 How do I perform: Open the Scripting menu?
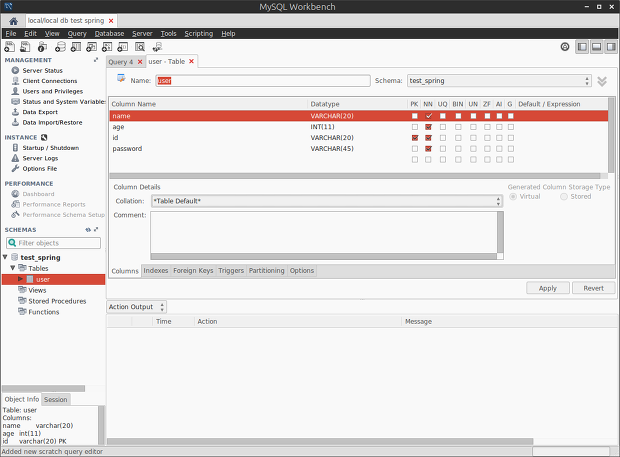pos(198,34)
